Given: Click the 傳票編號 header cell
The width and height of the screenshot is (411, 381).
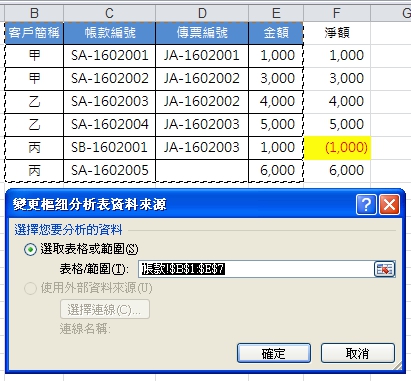Looking at the screenshot, I should (x=202, y=33).
